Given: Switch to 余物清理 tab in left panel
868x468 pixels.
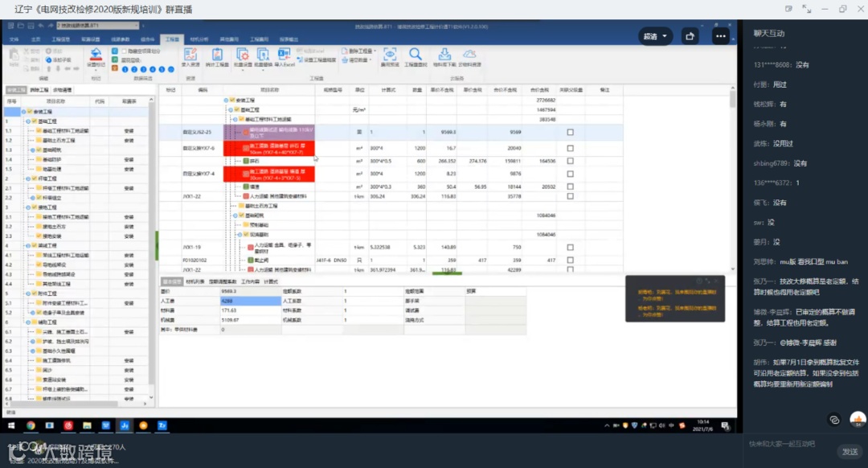Looking at the screenshot, I should [x=63, y=90].
